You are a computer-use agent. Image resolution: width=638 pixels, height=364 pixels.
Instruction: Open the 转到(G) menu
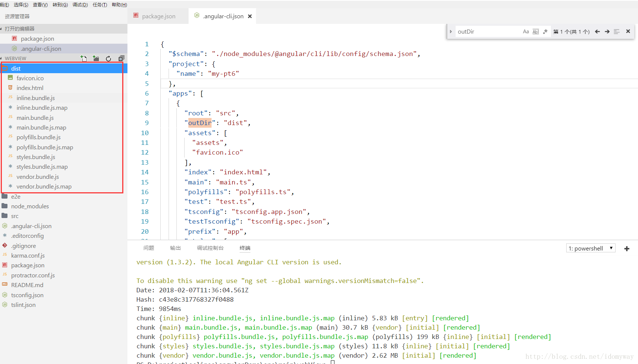[60, 4]
